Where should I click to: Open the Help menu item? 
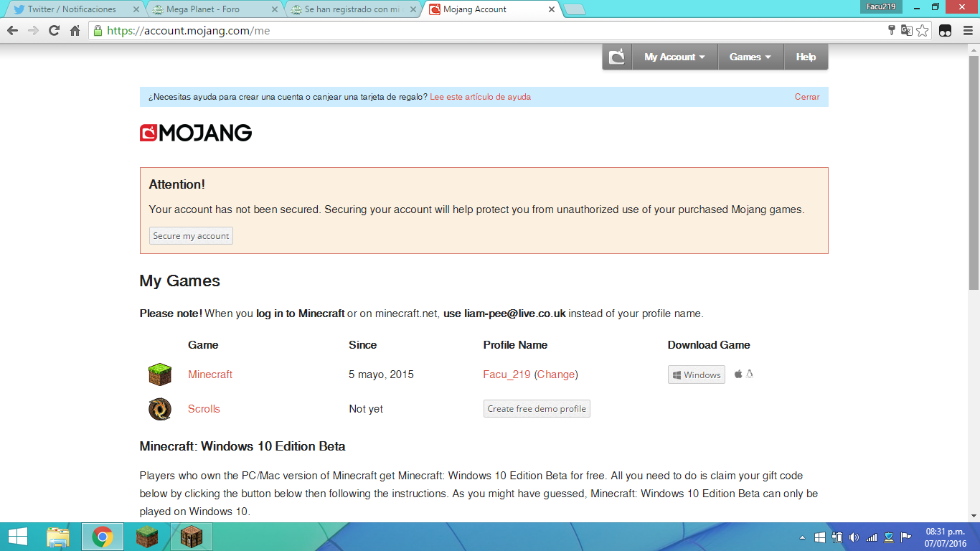coord(806,57)
